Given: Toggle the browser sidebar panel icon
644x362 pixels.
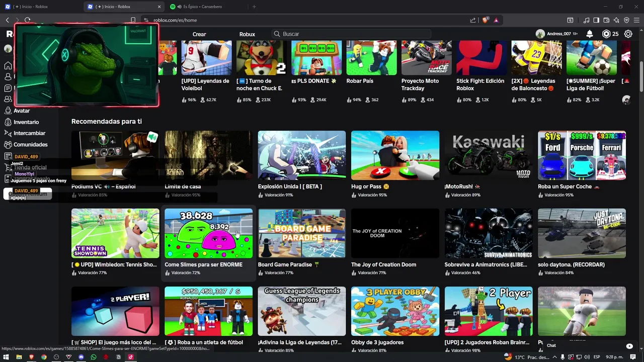Looking at the screenshot, I should click(x=596, y=20).
